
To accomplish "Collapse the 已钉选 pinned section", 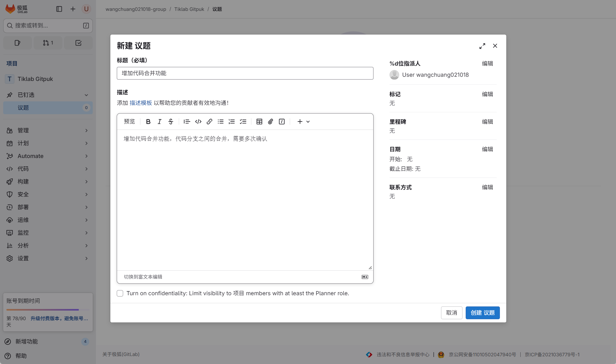I will [48, 95].
